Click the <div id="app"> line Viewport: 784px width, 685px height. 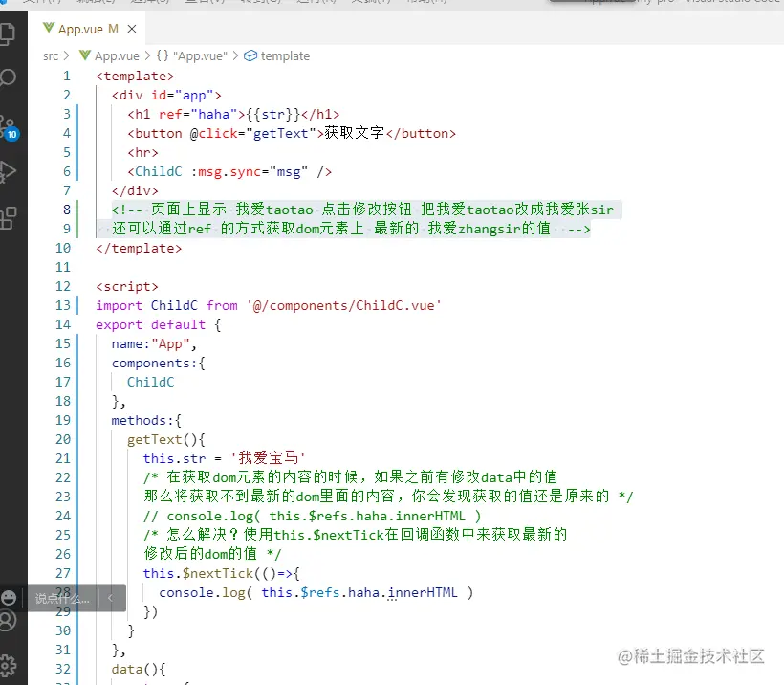[x=166, y=95]
